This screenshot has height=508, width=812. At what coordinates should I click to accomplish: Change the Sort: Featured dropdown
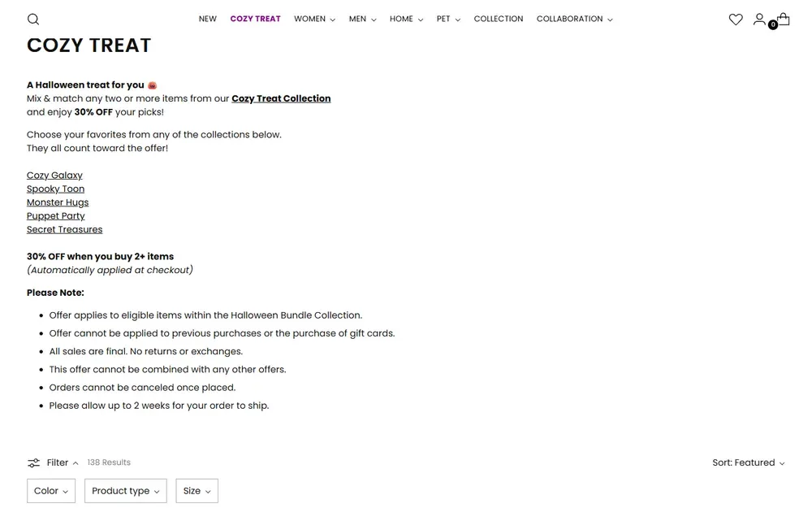(x=749, y=463)
